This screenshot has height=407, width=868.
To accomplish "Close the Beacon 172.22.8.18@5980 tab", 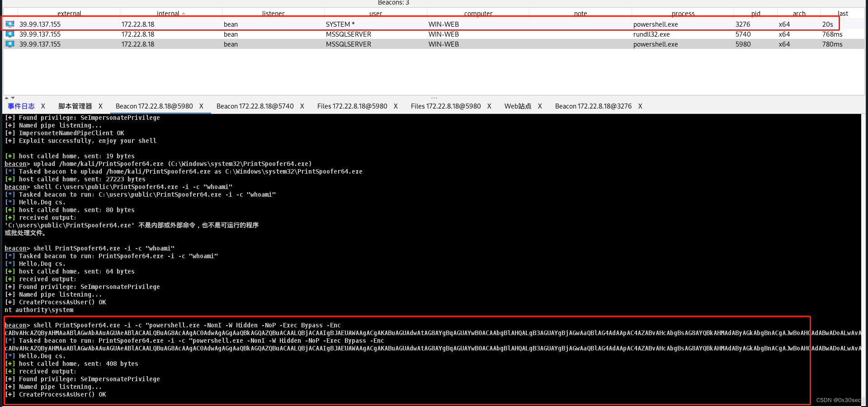I will [201, 106].
